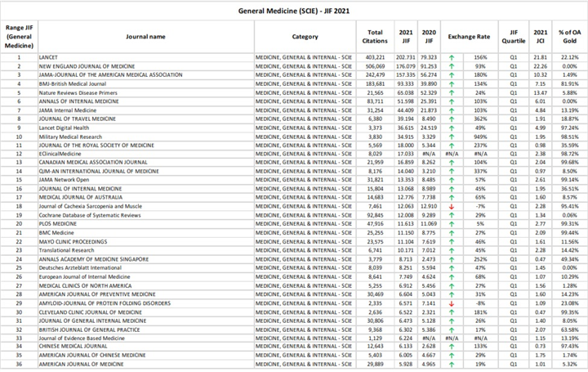Viewport: 588px width, 372px height.
Task: Select the Q1 quartile cell in PLOS MEDICINE row
Action: (514, 224)
